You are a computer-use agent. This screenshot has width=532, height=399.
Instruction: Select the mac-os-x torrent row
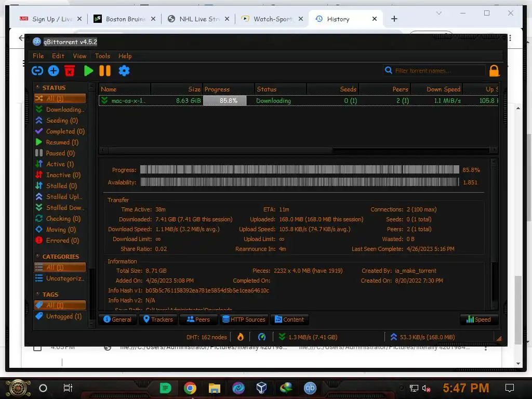click(299, 101)
